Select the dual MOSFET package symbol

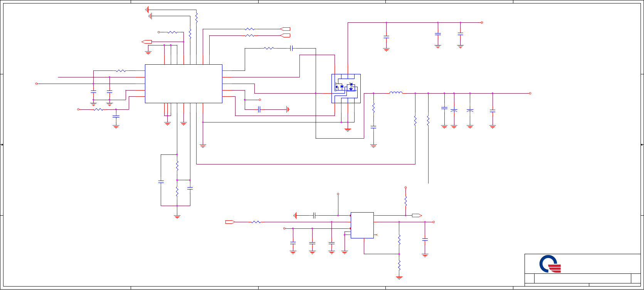(346, 89)
